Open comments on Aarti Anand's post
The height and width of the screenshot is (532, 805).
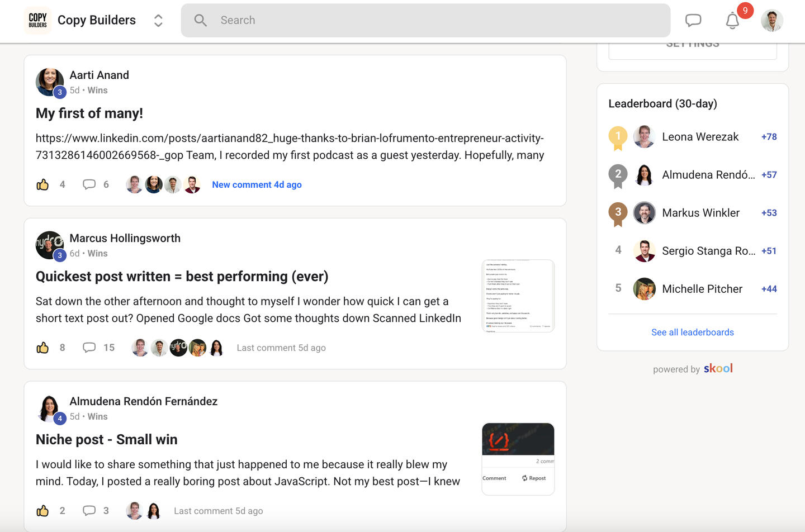(89, 184)
